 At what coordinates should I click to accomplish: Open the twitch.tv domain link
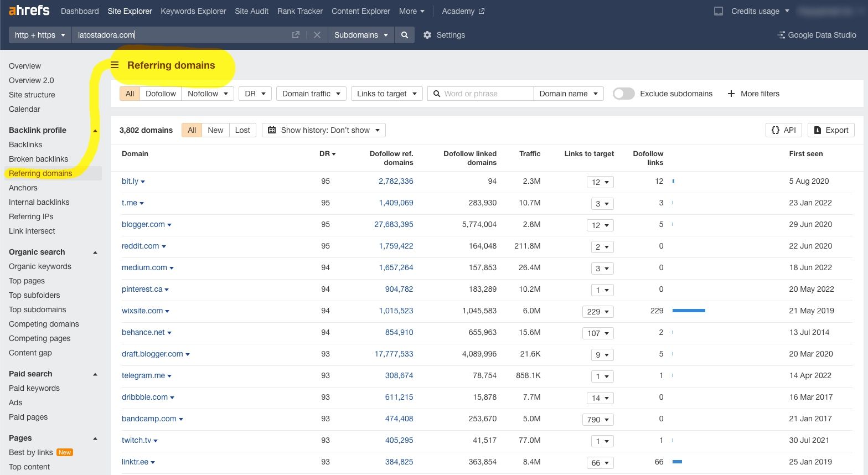click(136, 440)
